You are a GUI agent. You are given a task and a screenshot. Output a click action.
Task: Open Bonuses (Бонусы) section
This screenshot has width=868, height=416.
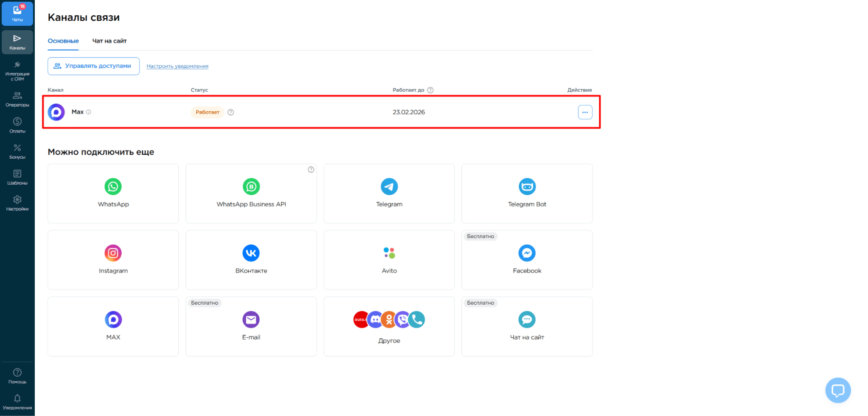click(x=17, y=151)
